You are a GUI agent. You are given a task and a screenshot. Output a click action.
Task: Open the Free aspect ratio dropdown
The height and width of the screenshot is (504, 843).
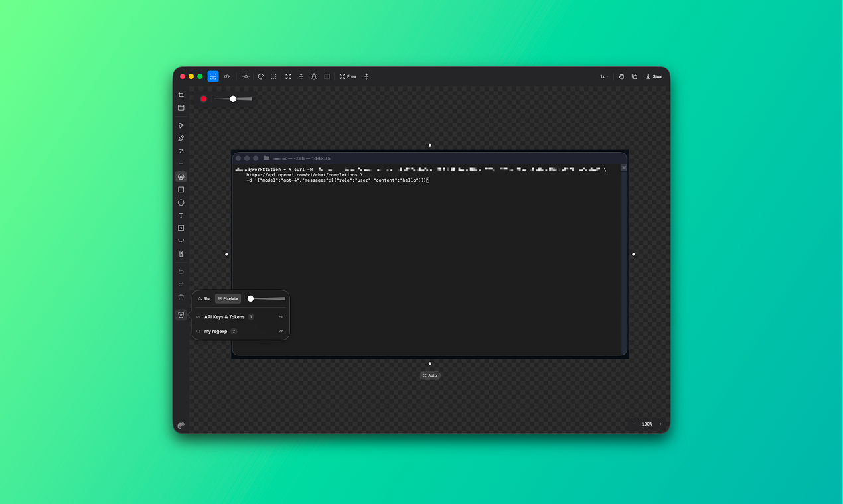pyautogui.click(x=348, y=76)
